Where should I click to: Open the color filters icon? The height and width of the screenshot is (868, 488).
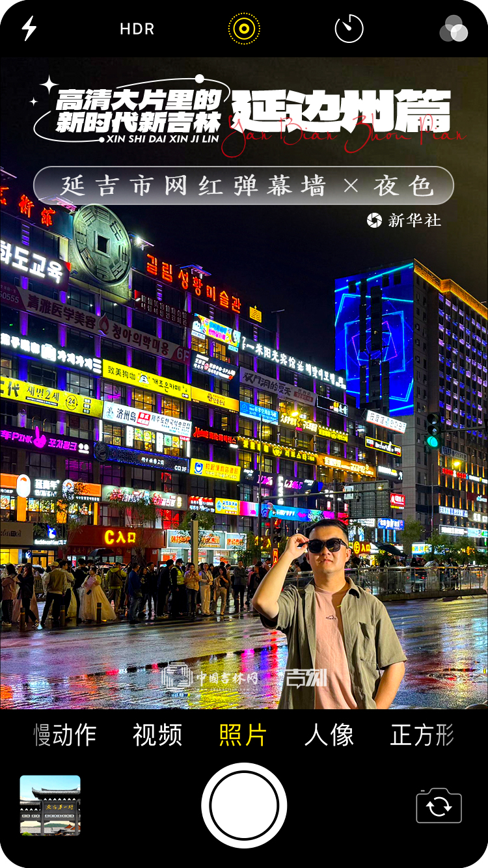[454, 29]
